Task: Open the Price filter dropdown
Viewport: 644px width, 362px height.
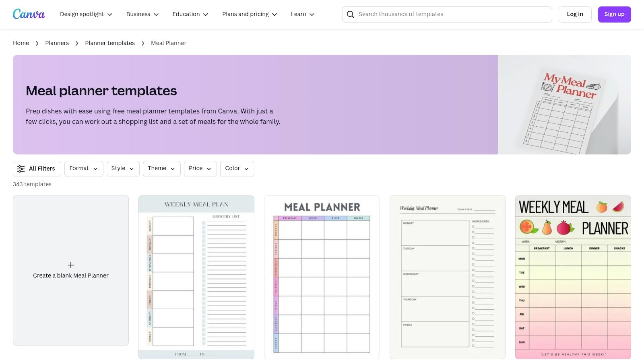Action: point(200,169)
